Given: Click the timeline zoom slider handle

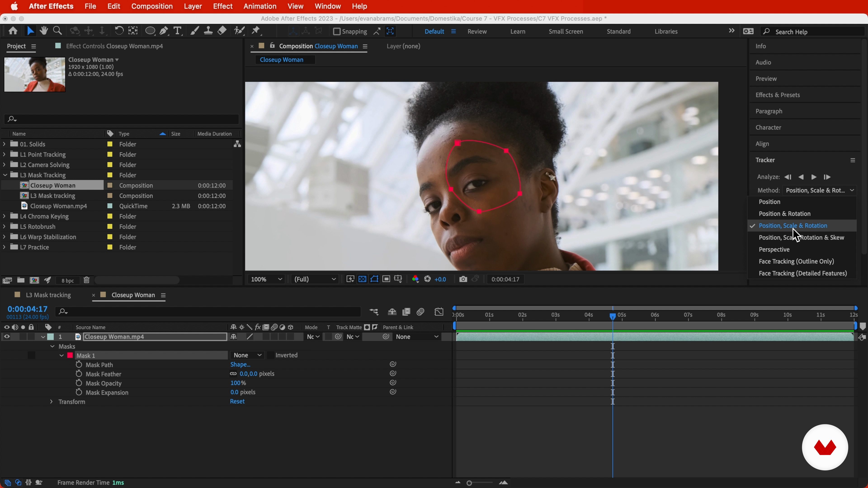Looking at the screenshot, I should pos(469,483).
